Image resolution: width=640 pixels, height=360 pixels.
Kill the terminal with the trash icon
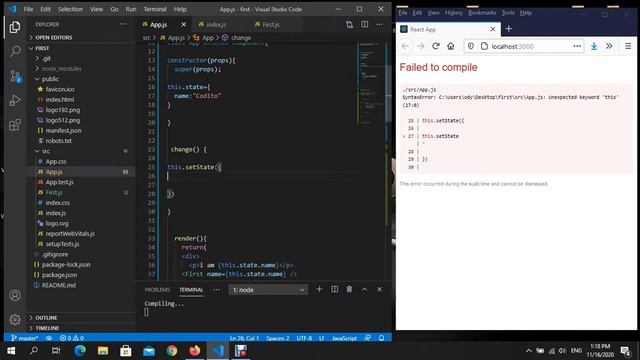click(x=349, y=289)
